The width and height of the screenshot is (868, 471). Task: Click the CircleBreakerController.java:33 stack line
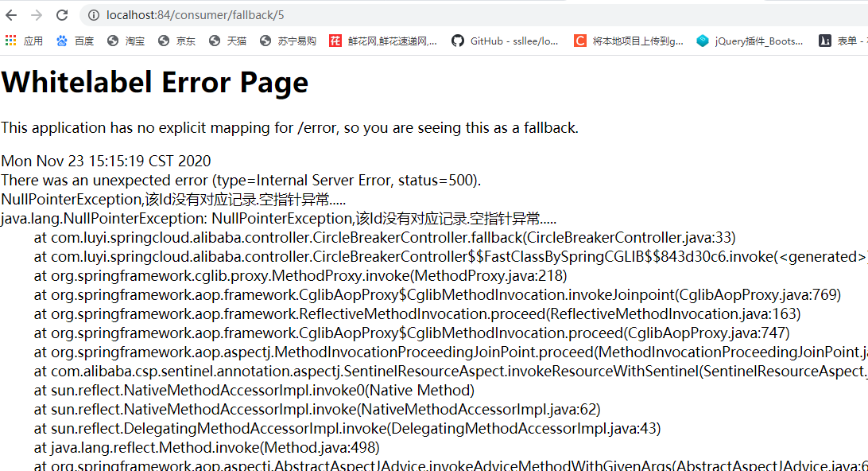(385, 238)
